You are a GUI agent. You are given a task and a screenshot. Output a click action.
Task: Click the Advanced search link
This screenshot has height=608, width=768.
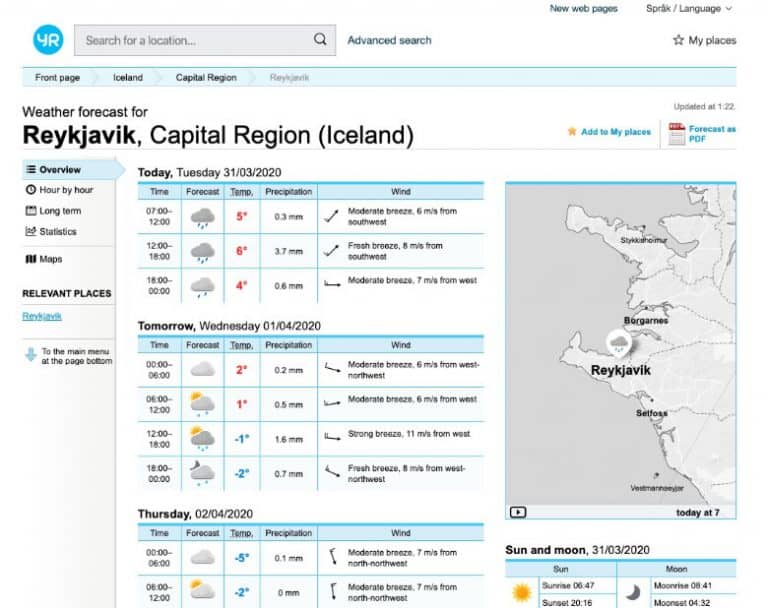pos(389,41)
